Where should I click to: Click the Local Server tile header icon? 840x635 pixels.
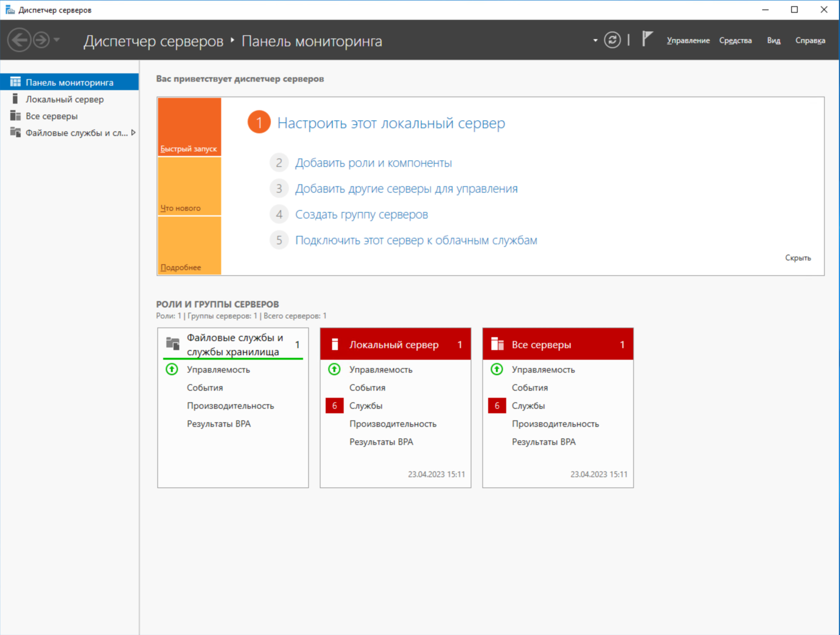point(335,344)
